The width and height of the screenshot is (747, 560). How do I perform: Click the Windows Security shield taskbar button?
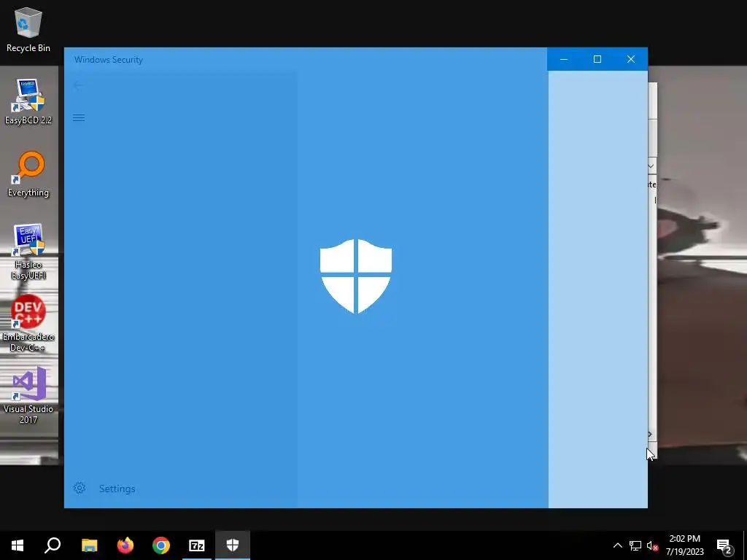(233, 545)
